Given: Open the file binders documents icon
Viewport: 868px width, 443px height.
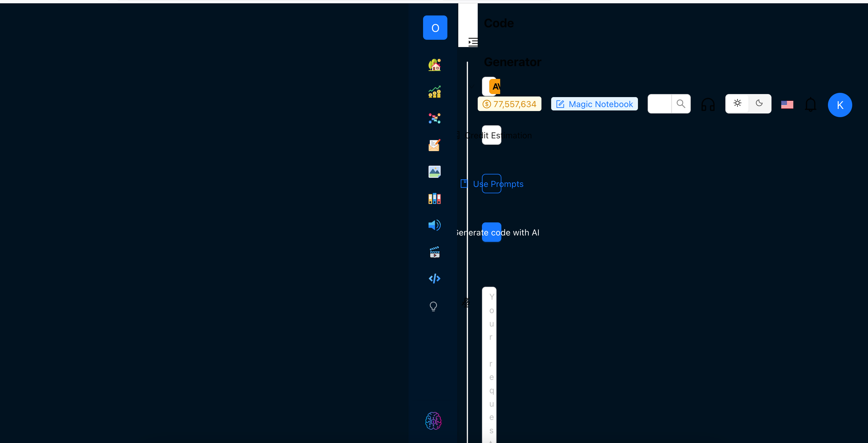Looking at the screenshot, I should coord(434,198).
